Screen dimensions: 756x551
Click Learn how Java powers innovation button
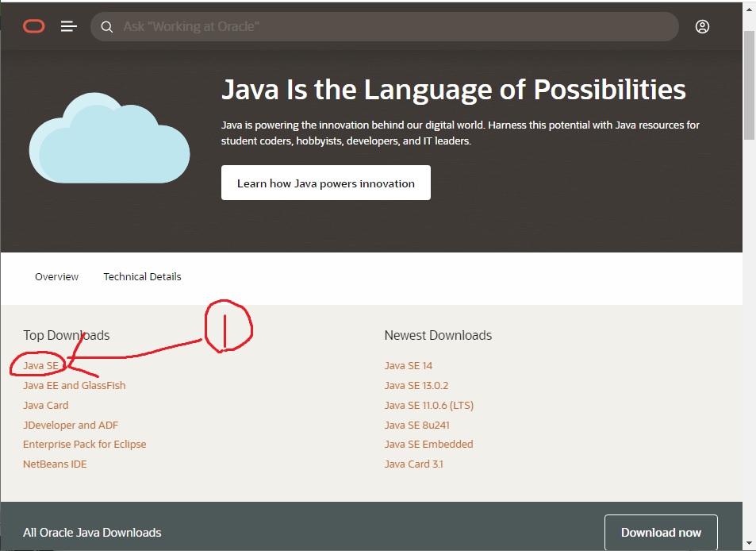pos(326,183)
